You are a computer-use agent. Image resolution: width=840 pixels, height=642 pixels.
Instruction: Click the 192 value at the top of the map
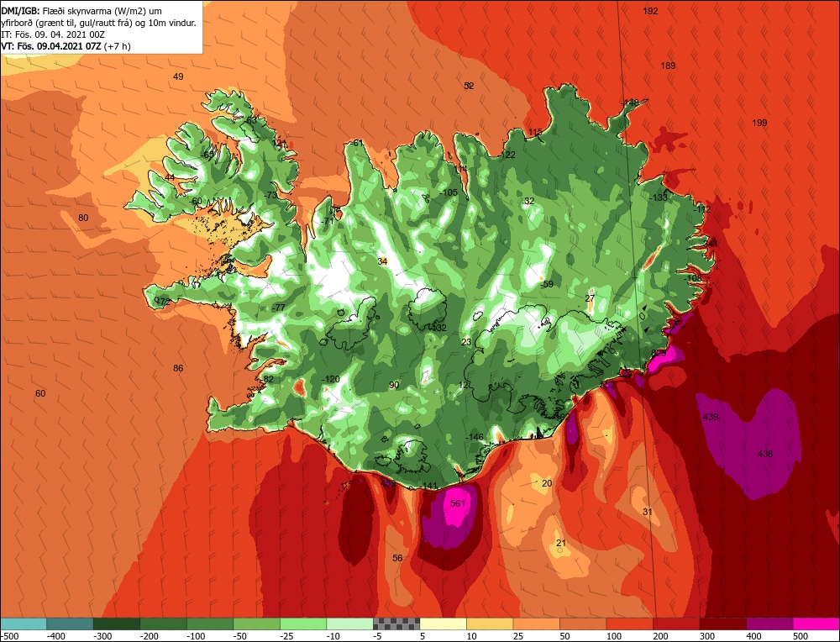pos(650,11)
